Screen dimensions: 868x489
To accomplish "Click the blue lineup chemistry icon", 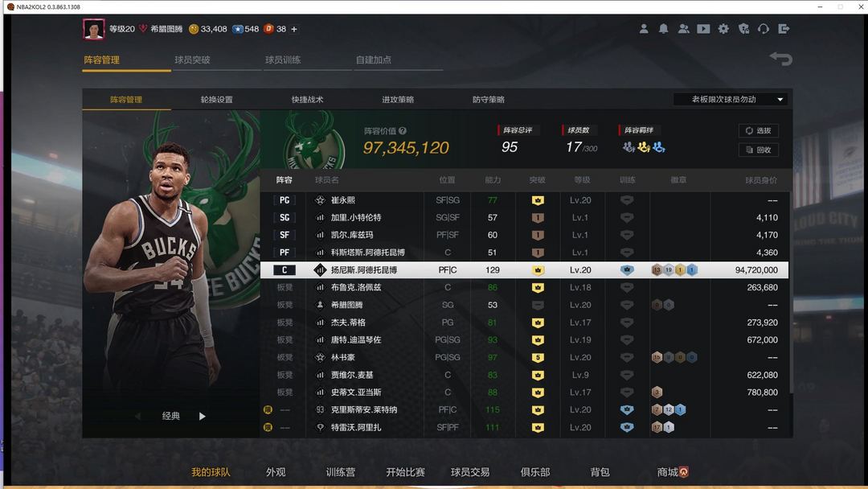I will click(x=658, y=147).
